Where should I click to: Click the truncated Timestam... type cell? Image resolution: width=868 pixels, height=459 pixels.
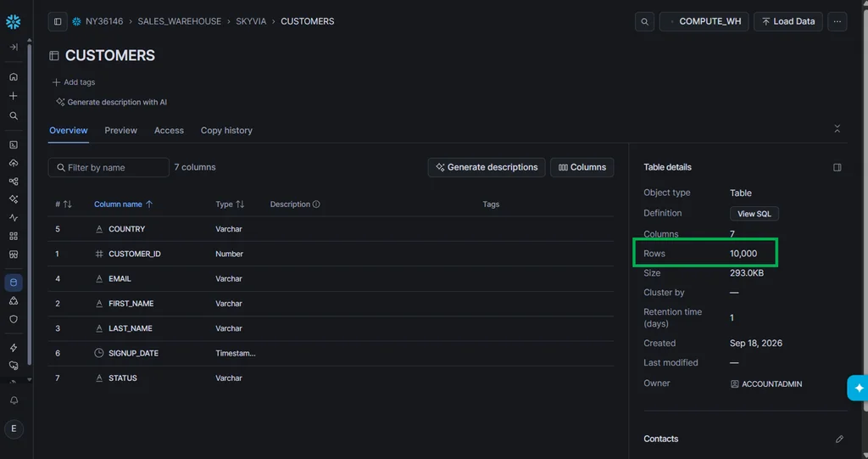236,353
